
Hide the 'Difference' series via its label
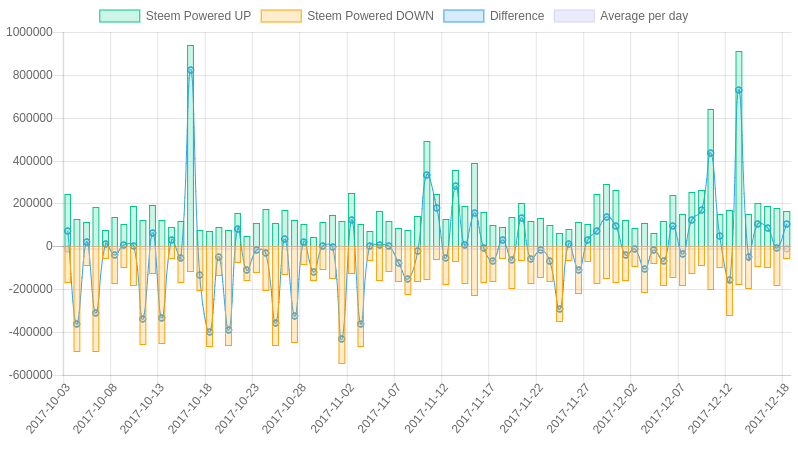[517, 16]
